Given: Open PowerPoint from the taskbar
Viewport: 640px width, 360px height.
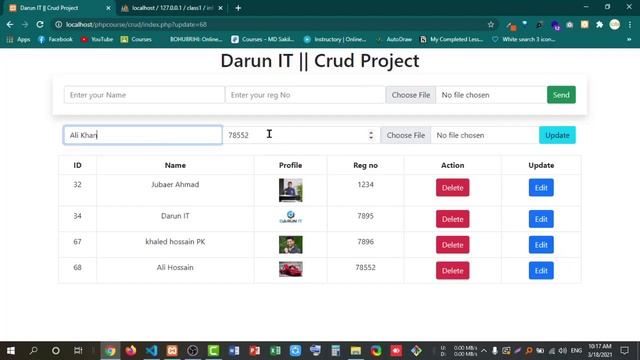Looking at the screenshot, I should pyautogui.click(x=255, y=351).
